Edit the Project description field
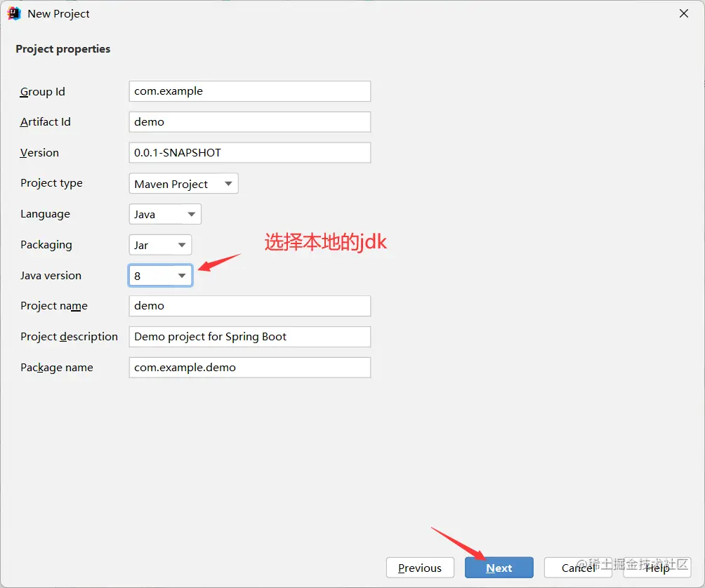Image resolution: width=705 pixels, height=588 pixels. click(249, 337)
